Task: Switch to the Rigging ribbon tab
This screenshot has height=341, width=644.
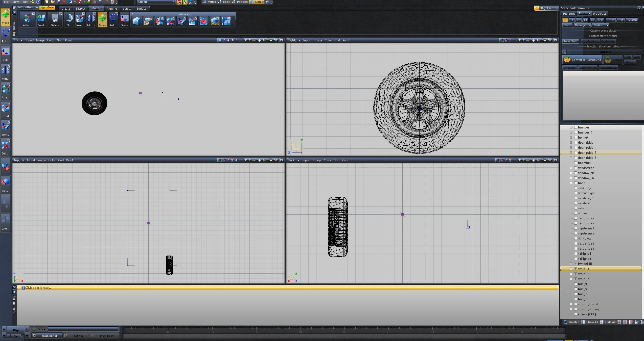Action: (112, 9)
